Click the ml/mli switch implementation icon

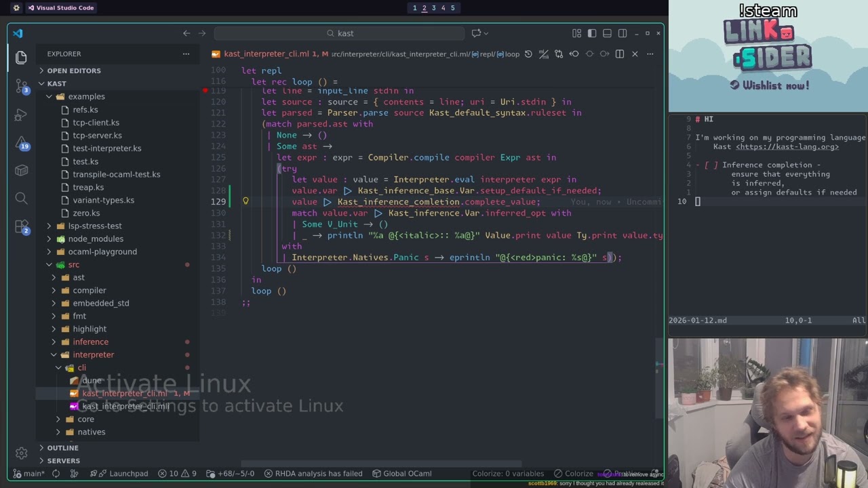coord(544,54)
